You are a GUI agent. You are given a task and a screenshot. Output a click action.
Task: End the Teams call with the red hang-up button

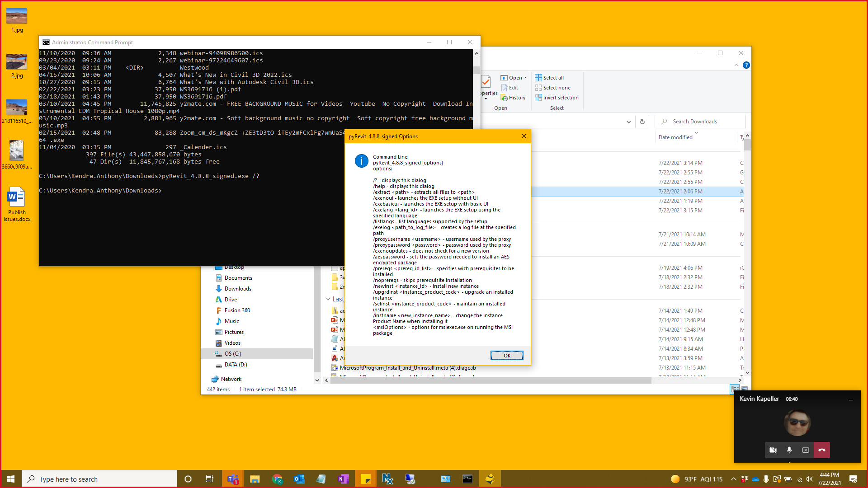point(822,450)
